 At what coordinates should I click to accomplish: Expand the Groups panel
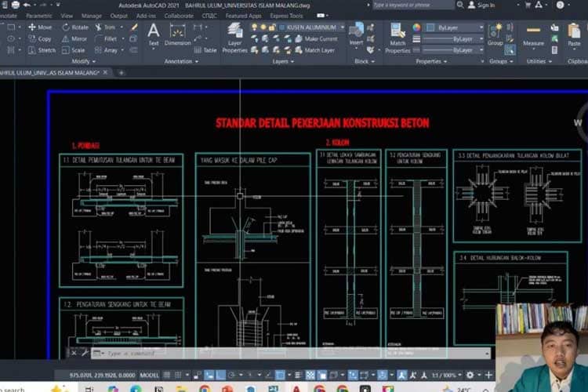[501, 61]
